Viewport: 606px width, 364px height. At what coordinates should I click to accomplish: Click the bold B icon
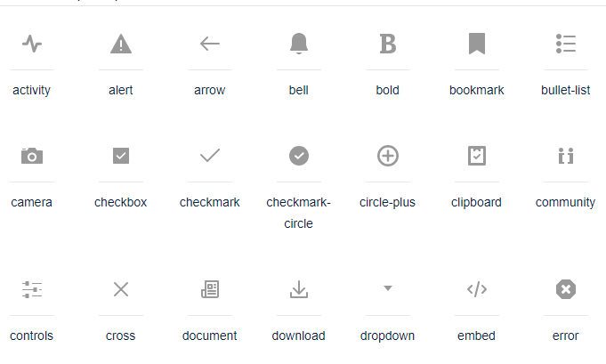click(388, 44)
